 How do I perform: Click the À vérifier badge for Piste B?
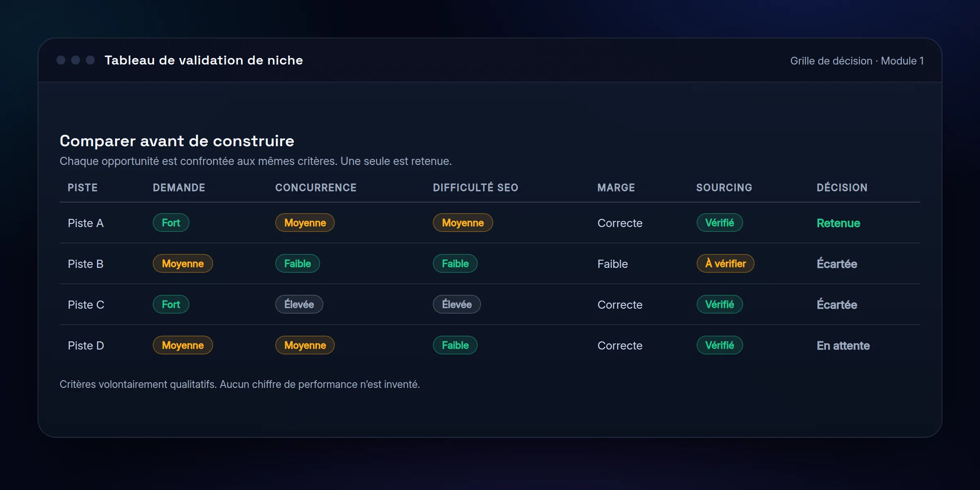pyautogui.click(x=725, y=263)
